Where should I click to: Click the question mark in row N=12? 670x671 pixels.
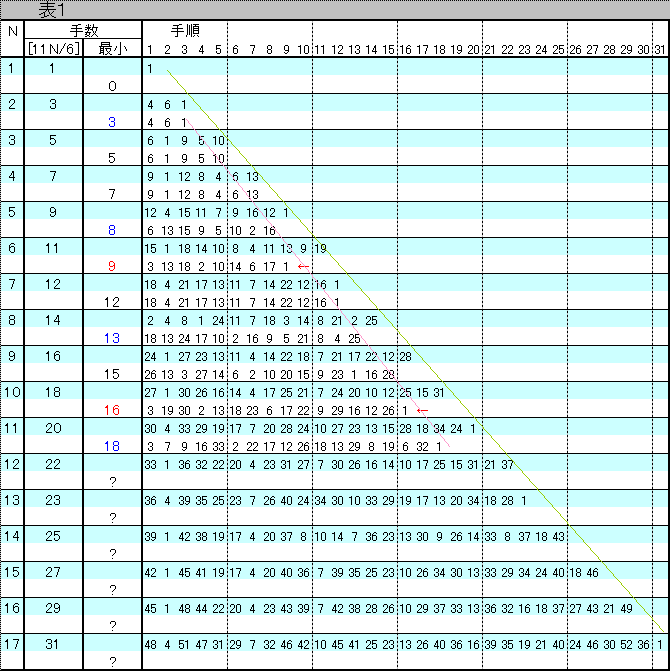click(112, 482)
